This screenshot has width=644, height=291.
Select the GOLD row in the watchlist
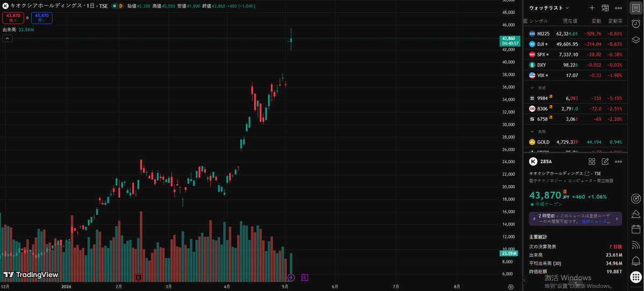[x=576, y=142]
